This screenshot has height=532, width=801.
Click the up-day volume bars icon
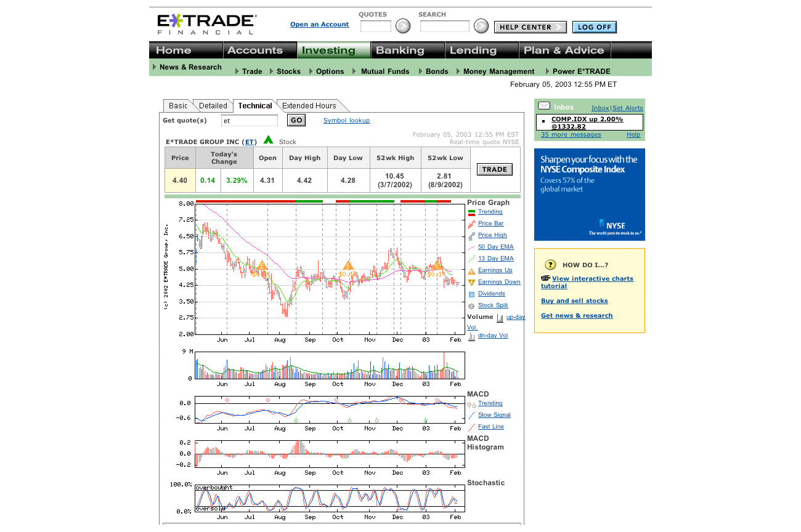[500, 318]
